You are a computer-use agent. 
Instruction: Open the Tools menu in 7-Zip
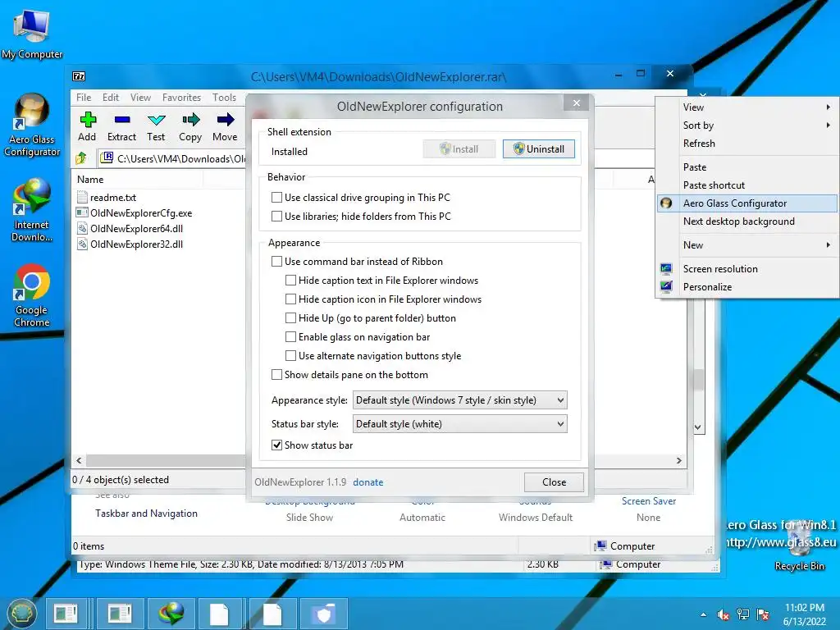tap(224, 98)
